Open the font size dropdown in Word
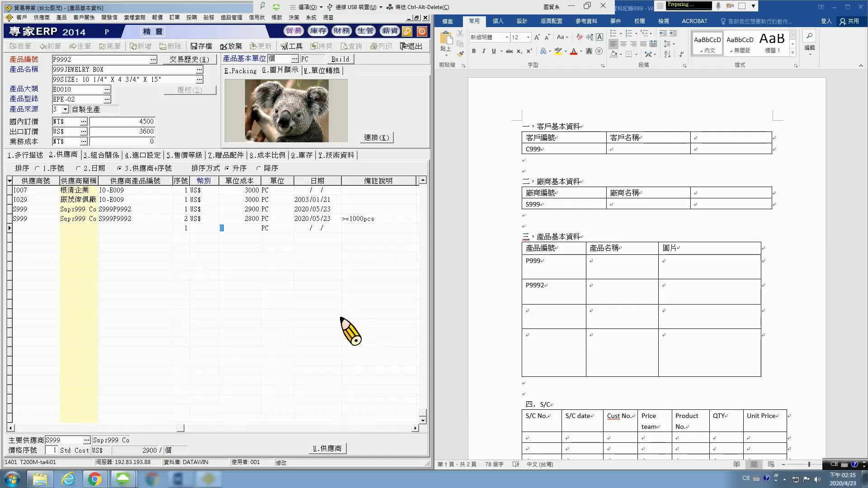The height and width of the screenshot is (488, 868). (x=528, y=37)
